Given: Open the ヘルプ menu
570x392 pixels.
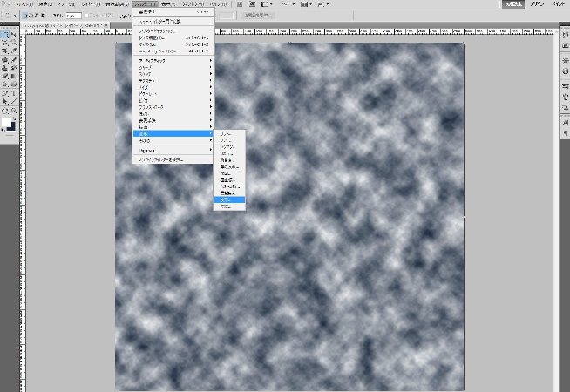Looking at the screenshot, I should click(218, 4).
